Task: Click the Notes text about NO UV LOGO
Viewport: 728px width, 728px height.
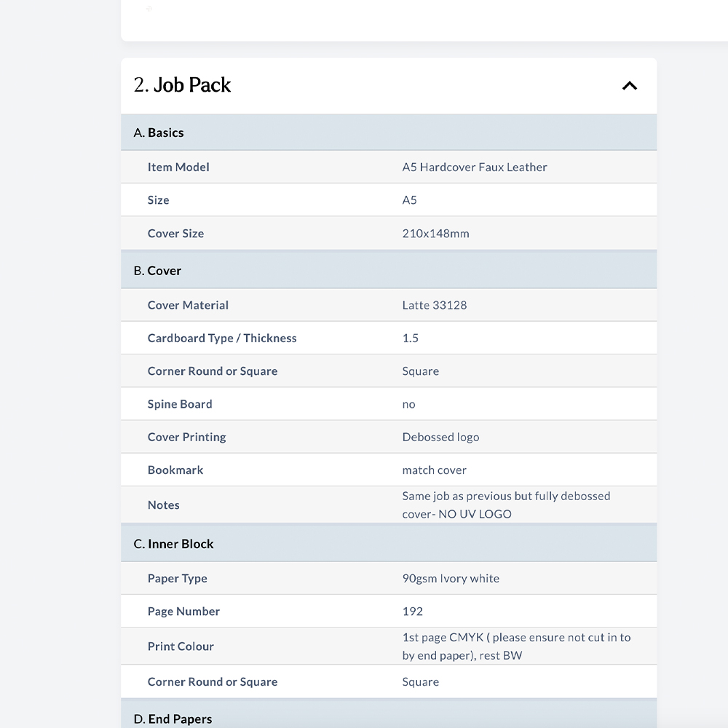Action: [x=506, y=505]
